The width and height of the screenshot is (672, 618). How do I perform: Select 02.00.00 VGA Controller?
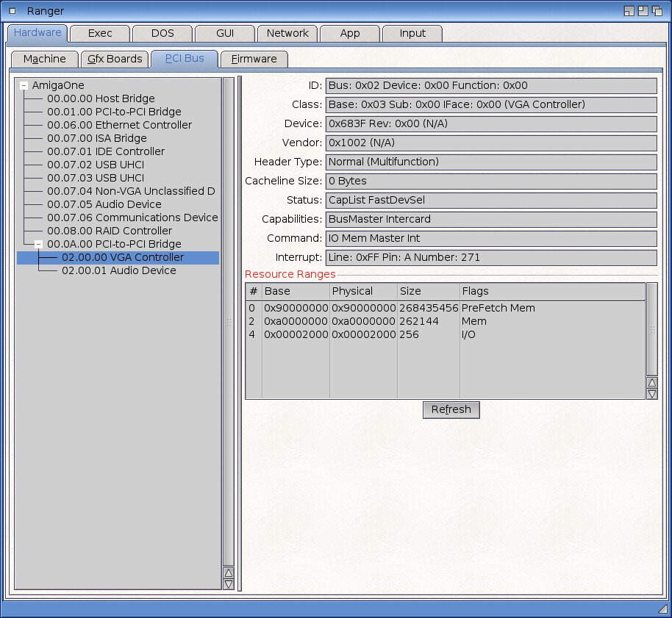tap(118, 257)
